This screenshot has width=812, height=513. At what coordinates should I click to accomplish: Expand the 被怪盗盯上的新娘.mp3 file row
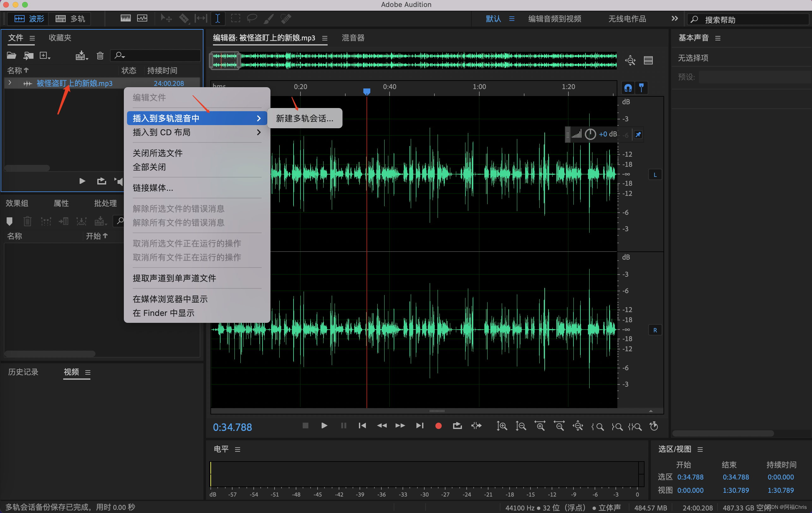pos(10,82)
